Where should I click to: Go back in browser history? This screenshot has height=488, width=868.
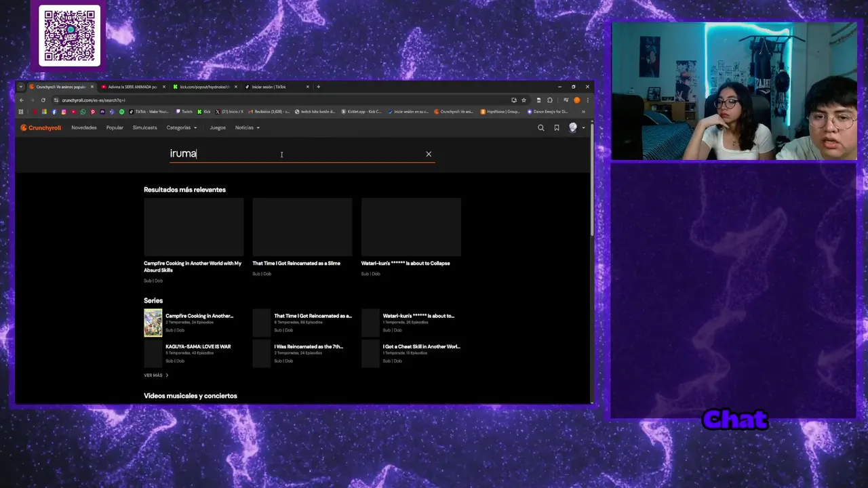(x=22, y=100)
